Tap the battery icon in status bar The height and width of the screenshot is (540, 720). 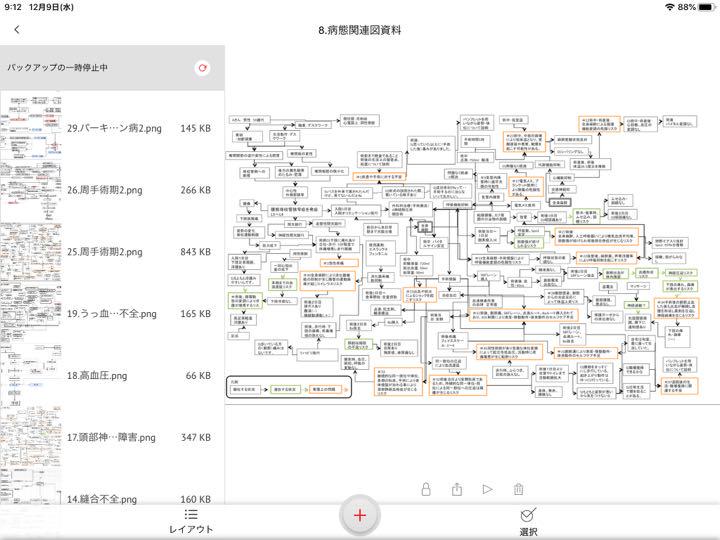[x=707, y=7]
